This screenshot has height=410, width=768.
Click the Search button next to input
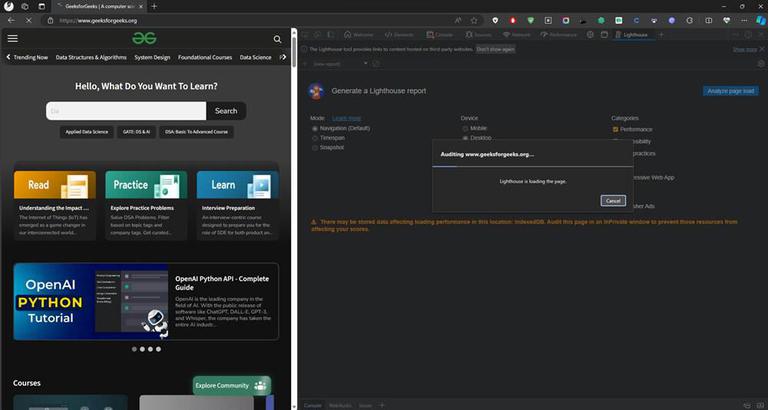pyautogui.click(x=226, y=111)
